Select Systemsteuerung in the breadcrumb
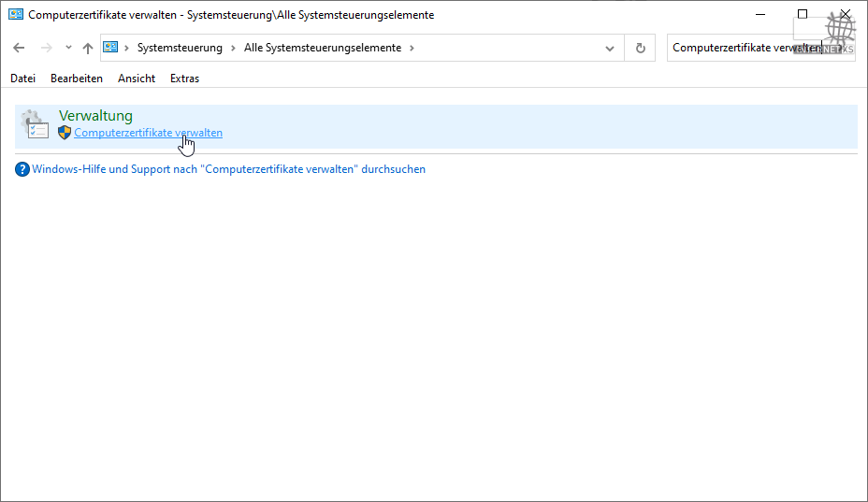The height and width of the screenshot is (502, 868). [x=180, y=49]
